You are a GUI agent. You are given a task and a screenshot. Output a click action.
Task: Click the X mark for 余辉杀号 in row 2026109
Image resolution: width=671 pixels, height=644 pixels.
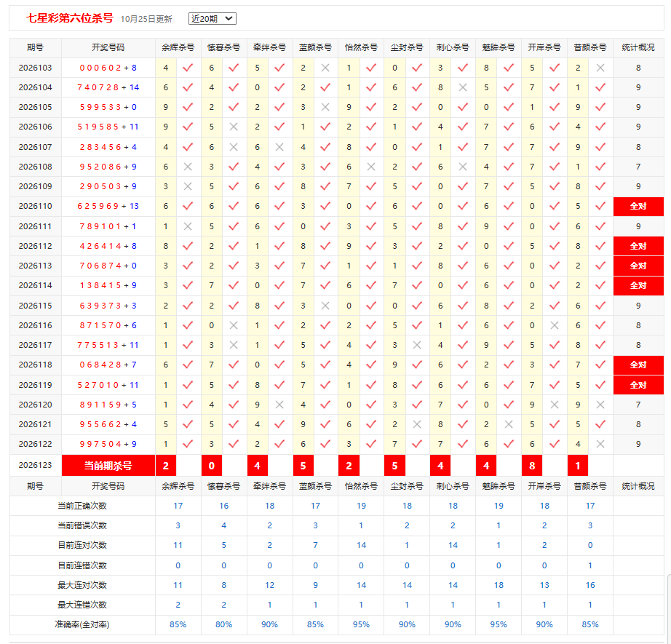pos(188,186)
